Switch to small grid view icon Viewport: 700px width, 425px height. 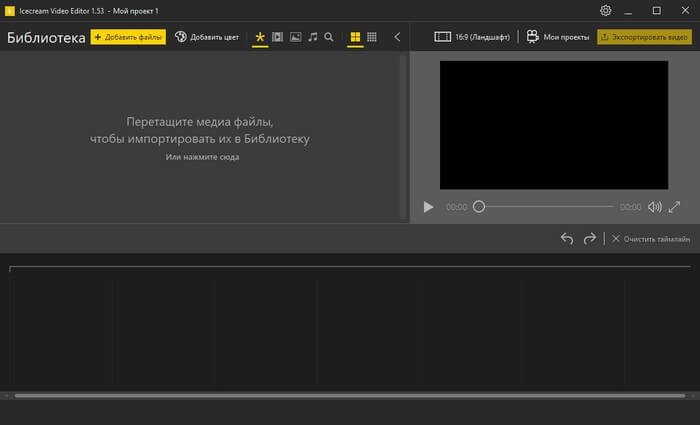(x=372, y=37)
